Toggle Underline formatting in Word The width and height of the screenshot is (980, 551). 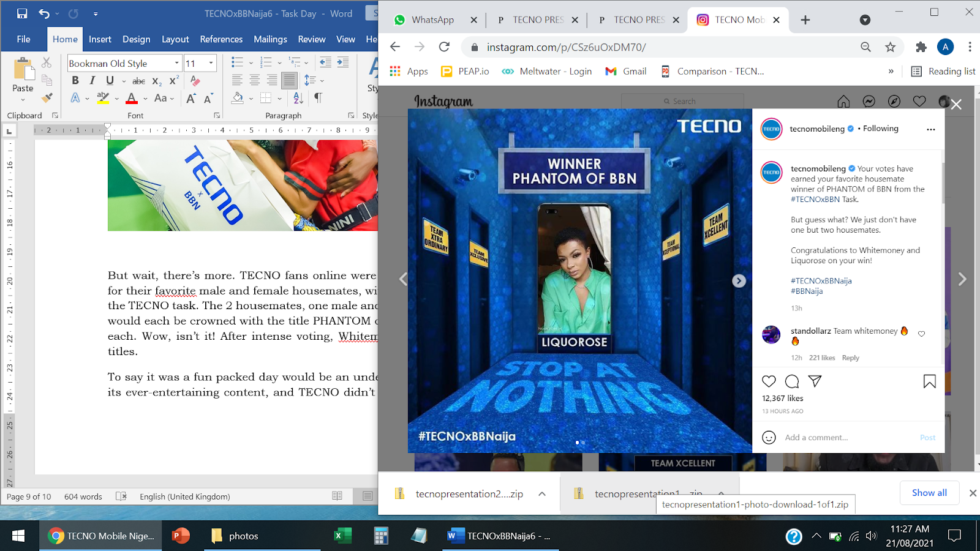110,80
